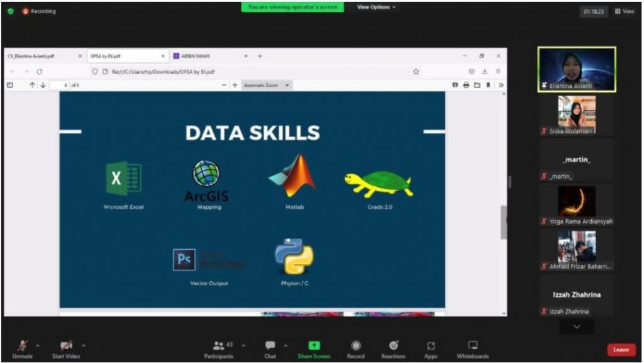Click the browser Back arrow
644x363 pixels.
[x=13, y=72]
